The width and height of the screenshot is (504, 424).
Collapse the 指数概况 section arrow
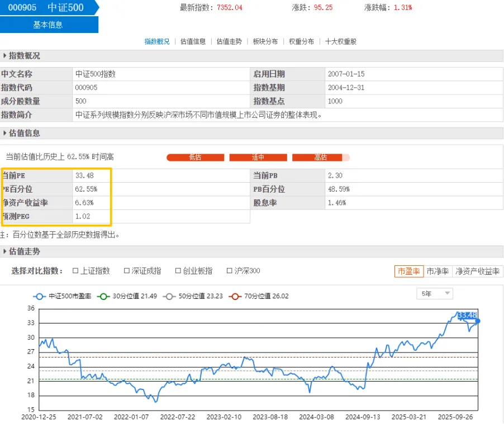tap(5, 56)
